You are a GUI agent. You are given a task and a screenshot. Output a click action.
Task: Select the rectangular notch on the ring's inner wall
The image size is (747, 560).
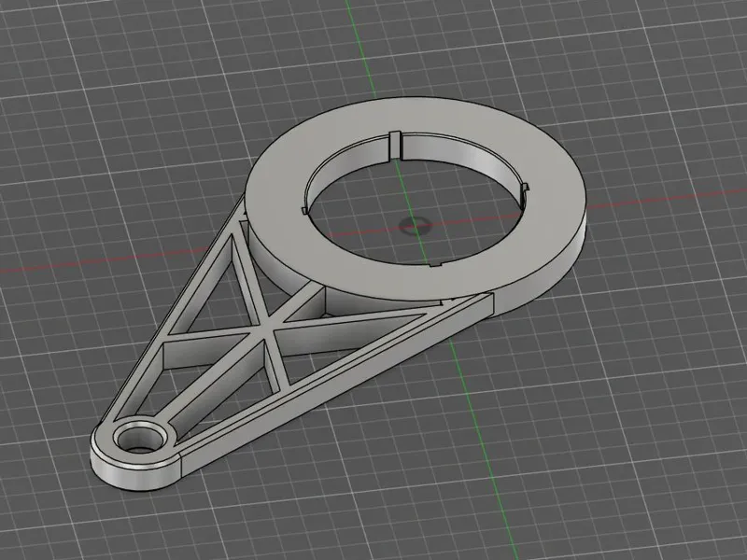[x=395, y=145]
